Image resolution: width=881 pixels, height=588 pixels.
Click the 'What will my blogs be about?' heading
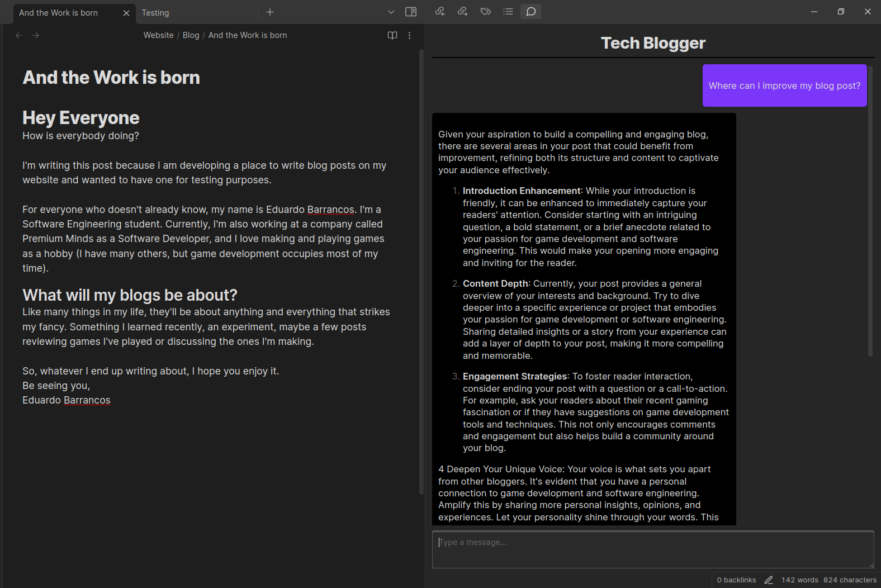click(130, 295)
